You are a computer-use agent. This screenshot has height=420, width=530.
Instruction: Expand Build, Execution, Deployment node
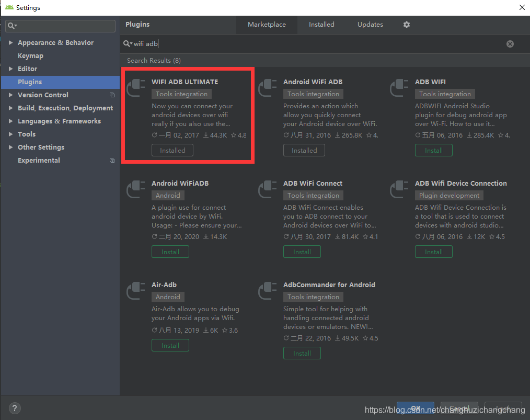click(x=10, y=108)
